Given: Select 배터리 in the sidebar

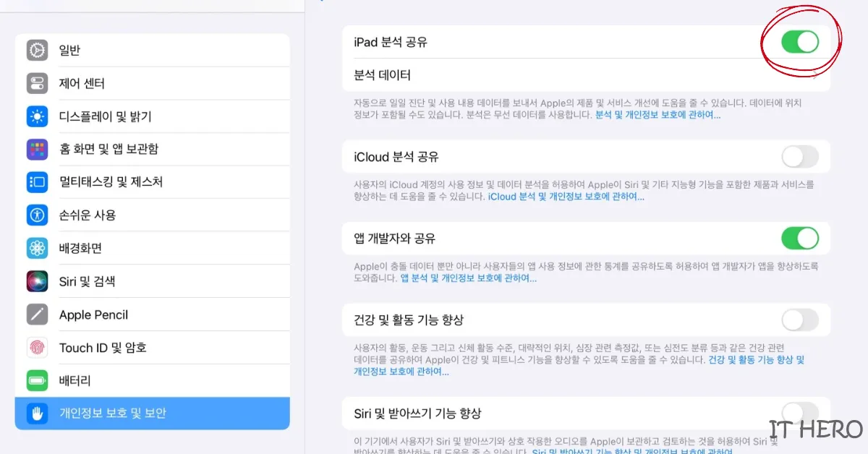Looking at the screenshot, I should [x=152, y=380].
